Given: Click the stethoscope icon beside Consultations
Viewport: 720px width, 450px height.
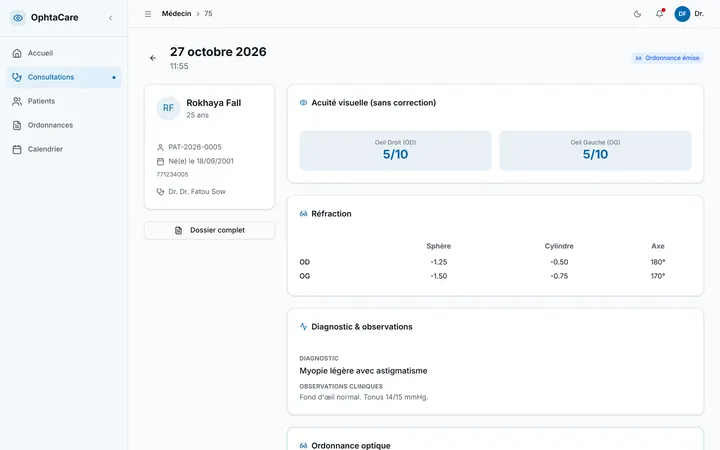Looking at the screenshot, I should click(17, 77).
